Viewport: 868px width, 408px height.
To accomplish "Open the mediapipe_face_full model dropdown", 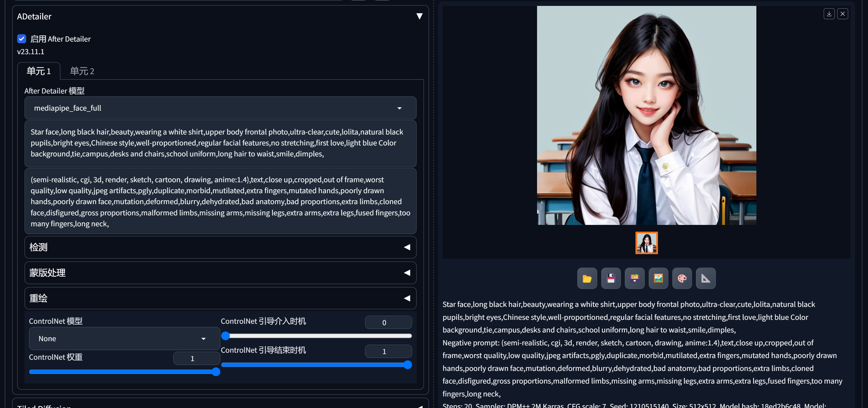I will [x=220, y=108].
